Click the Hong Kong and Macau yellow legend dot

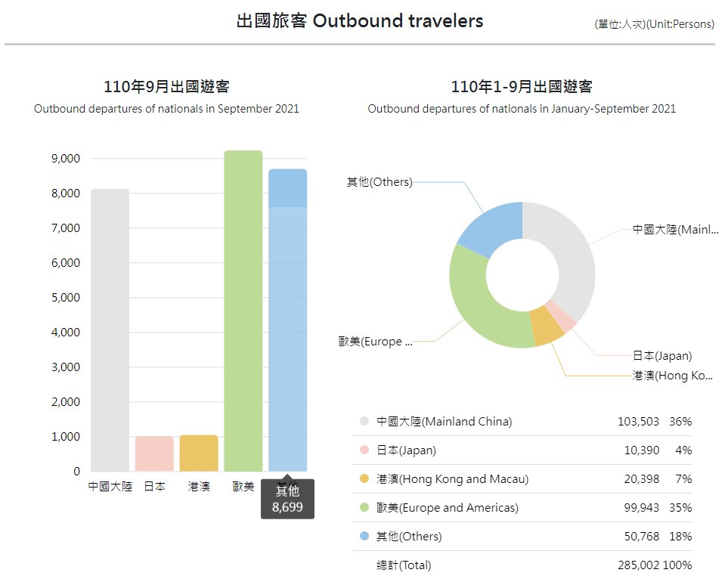pos(364,478)
